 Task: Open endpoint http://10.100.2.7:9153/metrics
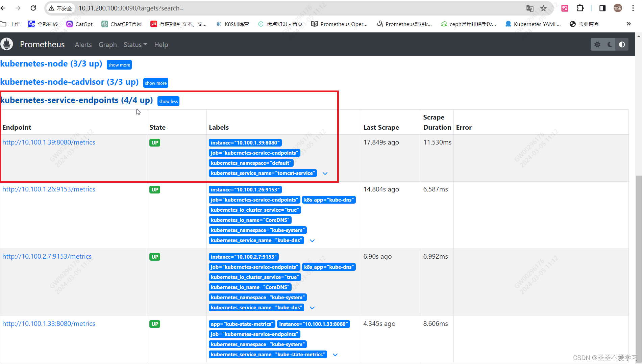tap(47, 256)
